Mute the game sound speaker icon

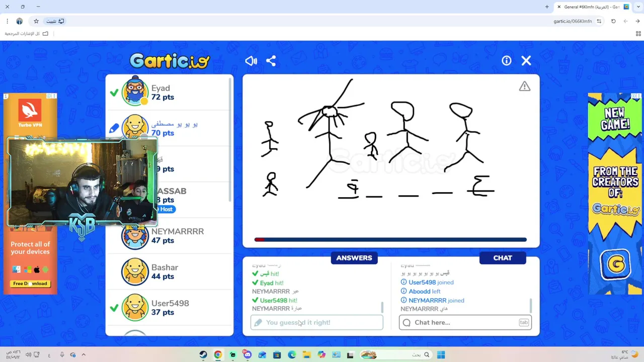pyautogui.click(x=251, y=61)
